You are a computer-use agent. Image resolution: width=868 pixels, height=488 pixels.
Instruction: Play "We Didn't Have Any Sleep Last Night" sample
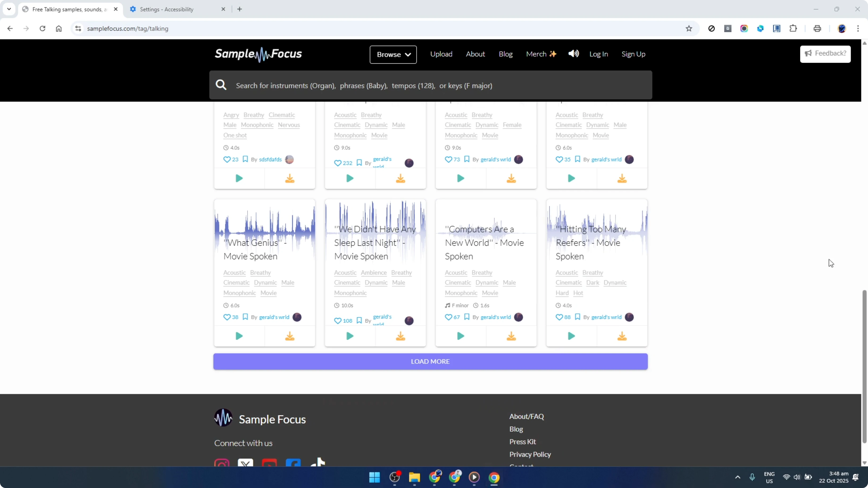(350, 336)
